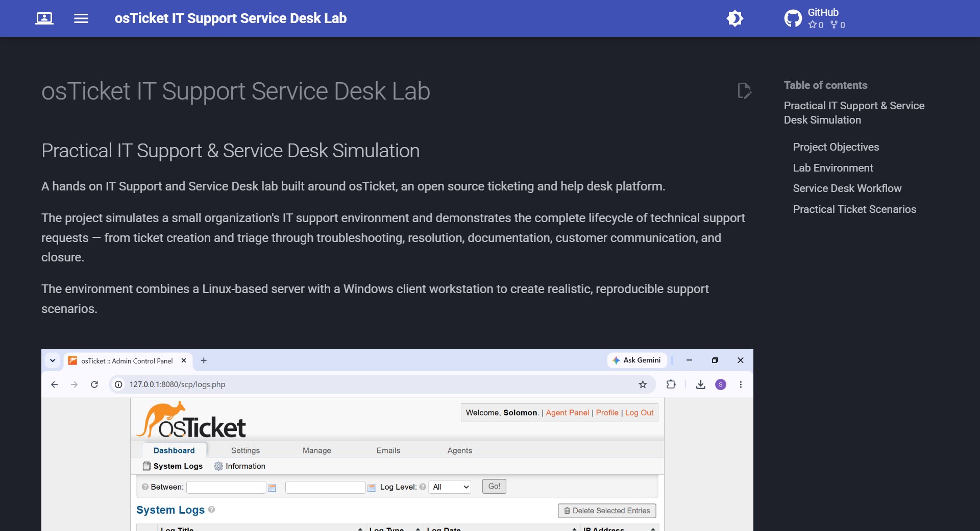Open the browser extensions puzzle icon

point(671,384)
